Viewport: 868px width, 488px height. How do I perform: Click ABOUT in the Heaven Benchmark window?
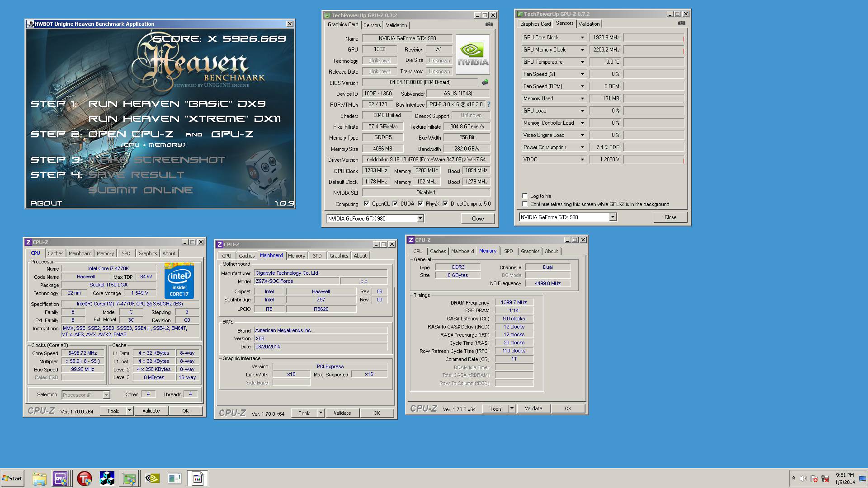pyautogui.click(x=46, y=203)
